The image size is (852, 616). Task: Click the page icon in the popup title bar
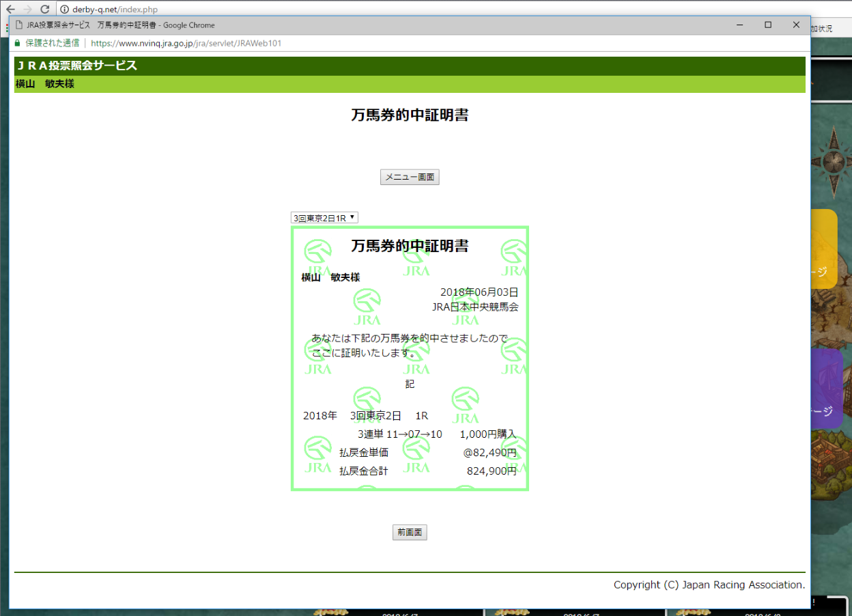[18, 25]
